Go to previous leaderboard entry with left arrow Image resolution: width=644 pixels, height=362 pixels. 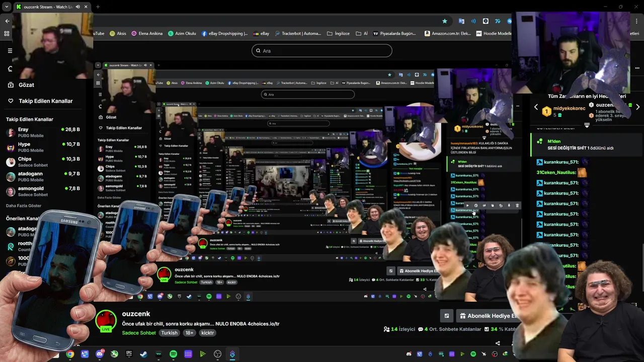pyautogui.click(x=536, y=107)
